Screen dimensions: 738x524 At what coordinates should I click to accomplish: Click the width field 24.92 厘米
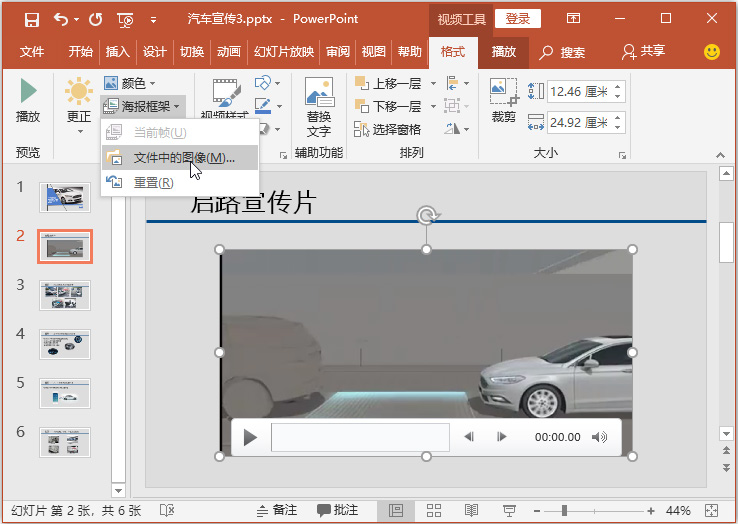[579, 122]
